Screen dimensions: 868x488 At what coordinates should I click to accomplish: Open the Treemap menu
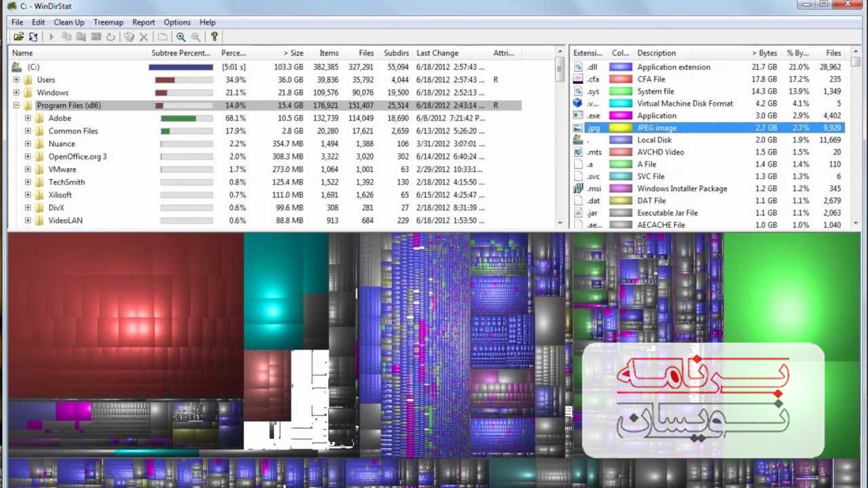[108, 22]
